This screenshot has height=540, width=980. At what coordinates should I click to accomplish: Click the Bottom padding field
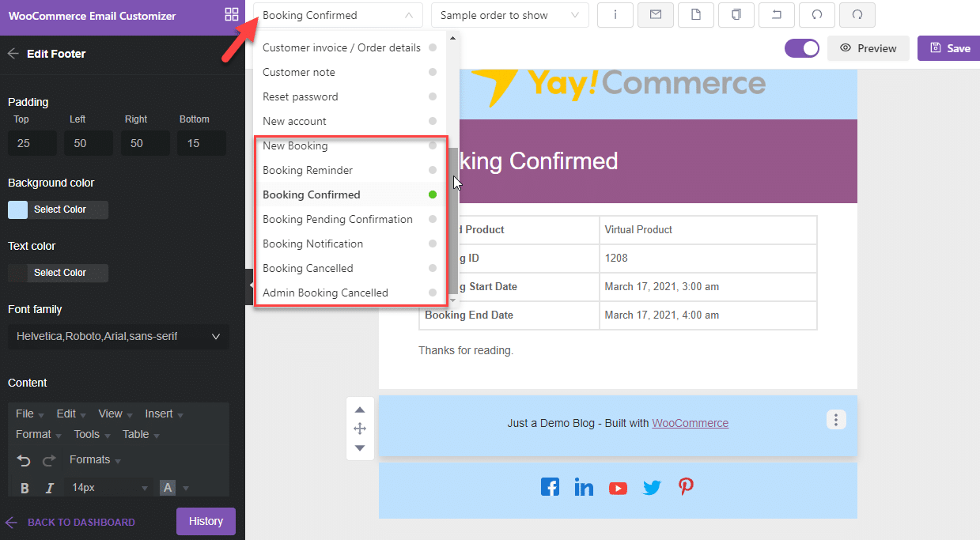[x=202, y=143]
